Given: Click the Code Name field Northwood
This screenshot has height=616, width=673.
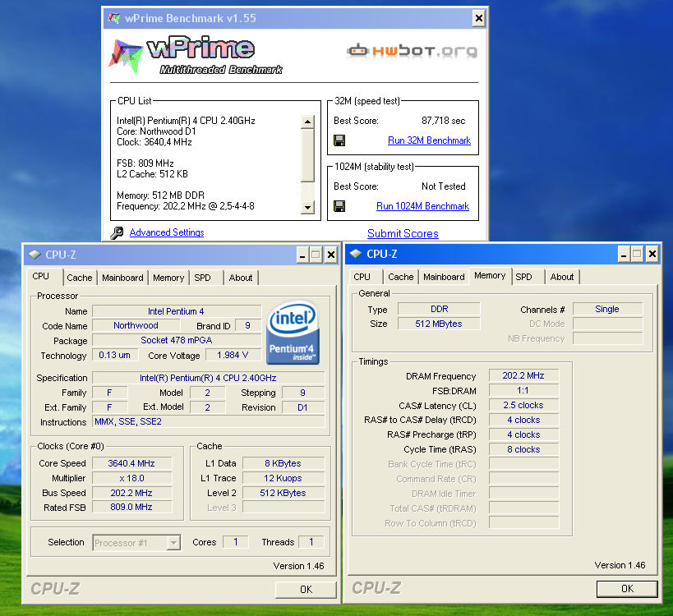Looking at the screenshot, I should pyautogui.click(x=136, y=325).
